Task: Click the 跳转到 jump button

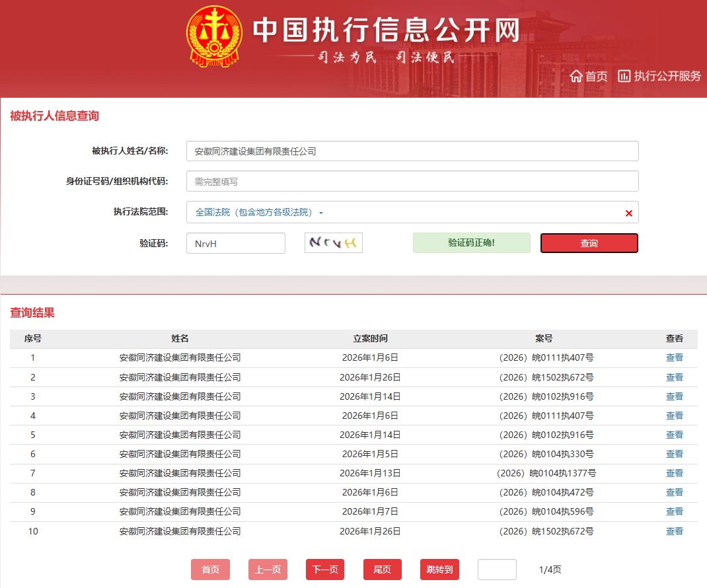Action: coord(439,570)
